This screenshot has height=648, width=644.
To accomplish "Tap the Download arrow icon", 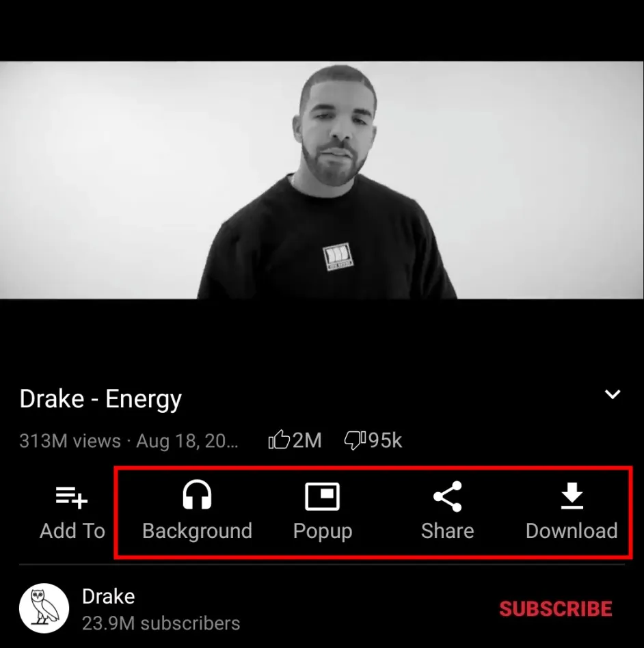I will point(572,496).
